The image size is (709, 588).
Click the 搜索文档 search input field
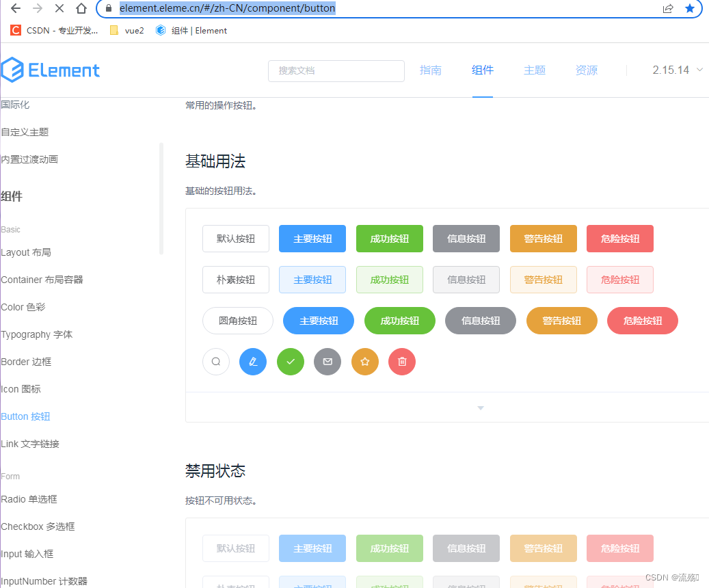coord(336,70)
